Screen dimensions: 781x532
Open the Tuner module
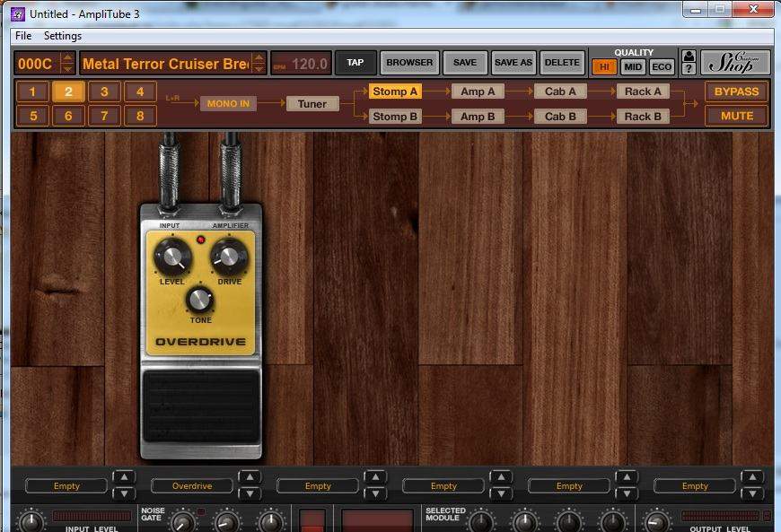point(312,103)
